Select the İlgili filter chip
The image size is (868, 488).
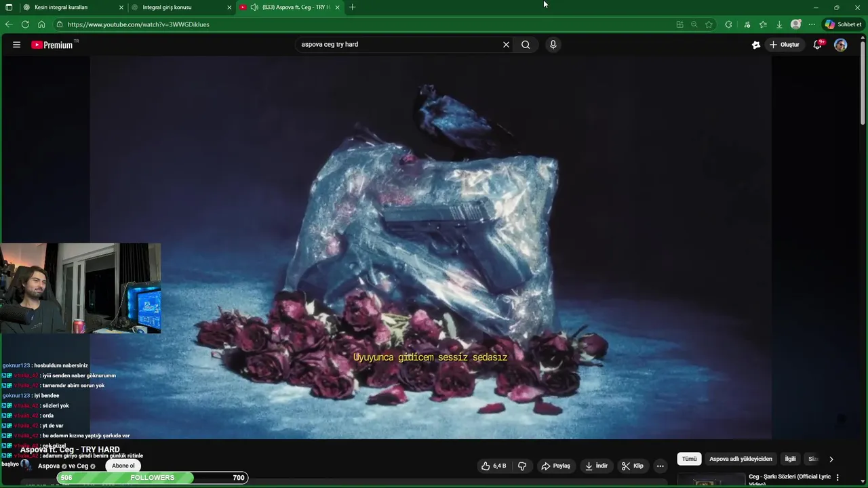click(790, 459)
